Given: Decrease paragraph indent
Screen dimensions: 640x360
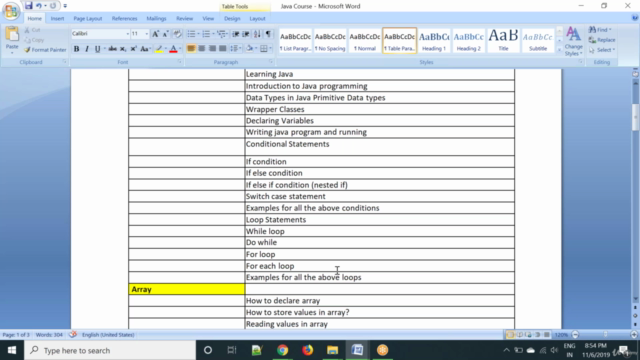Looking at the screenshot, I should tap(236, 34).
